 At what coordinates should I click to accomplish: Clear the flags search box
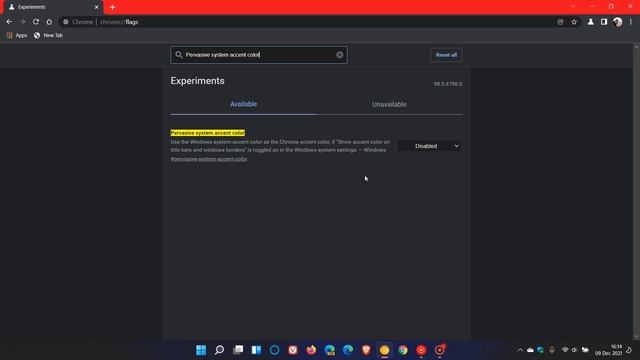(340, 55)
